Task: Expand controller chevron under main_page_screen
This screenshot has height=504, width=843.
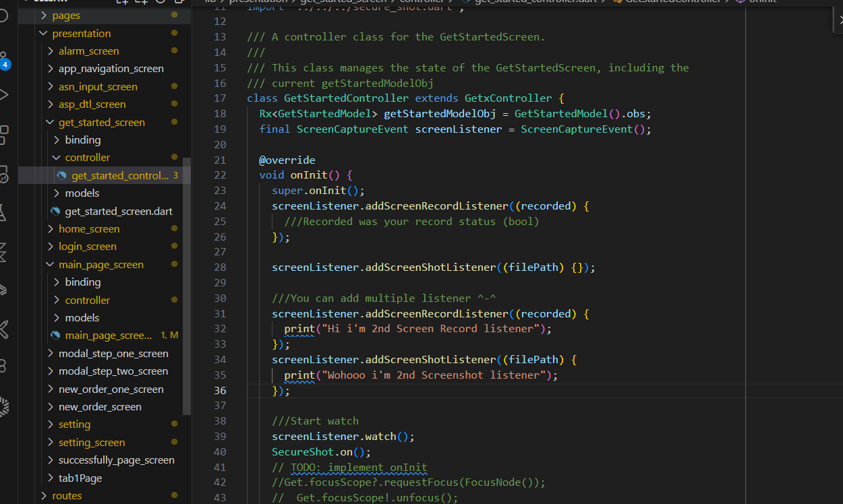Action: 57,300
